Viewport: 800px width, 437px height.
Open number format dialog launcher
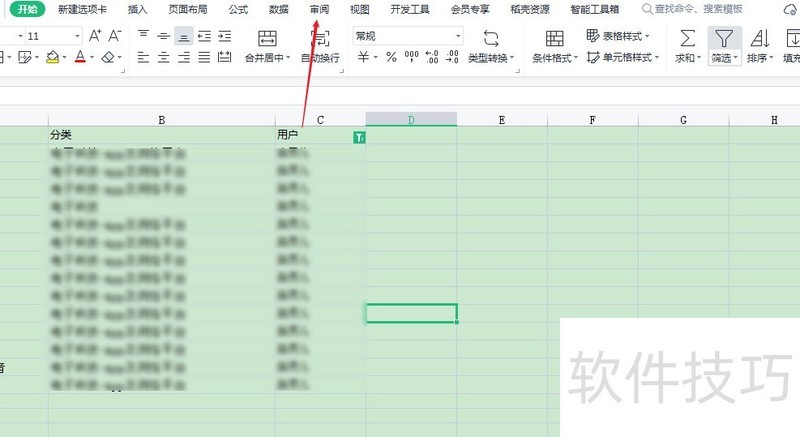click(x=517, y=71)
